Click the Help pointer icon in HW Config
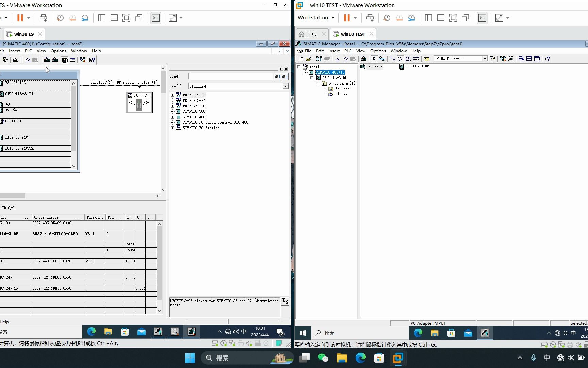Viewport: 588px width, 368px height. tap(92, 60)
